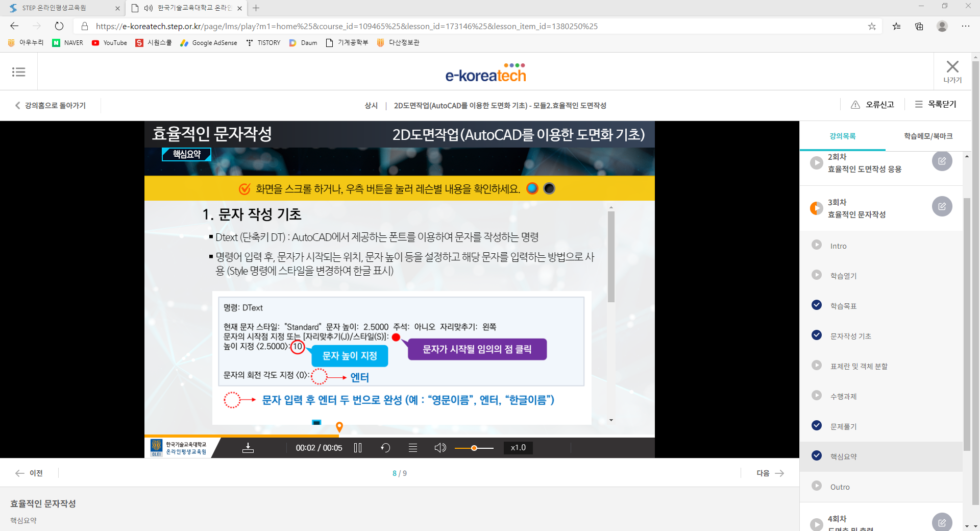Click the browser back arrow

(14, 26)
